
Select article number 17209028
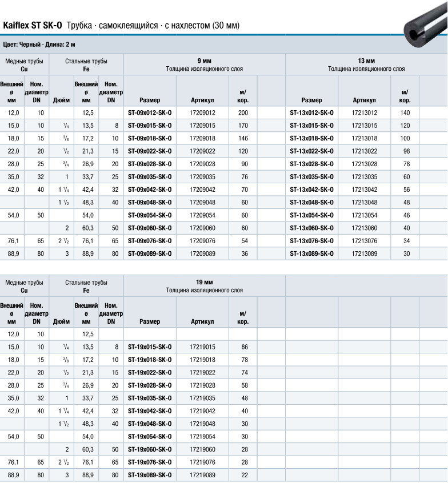pyautogui.click(x=202, y=164)
